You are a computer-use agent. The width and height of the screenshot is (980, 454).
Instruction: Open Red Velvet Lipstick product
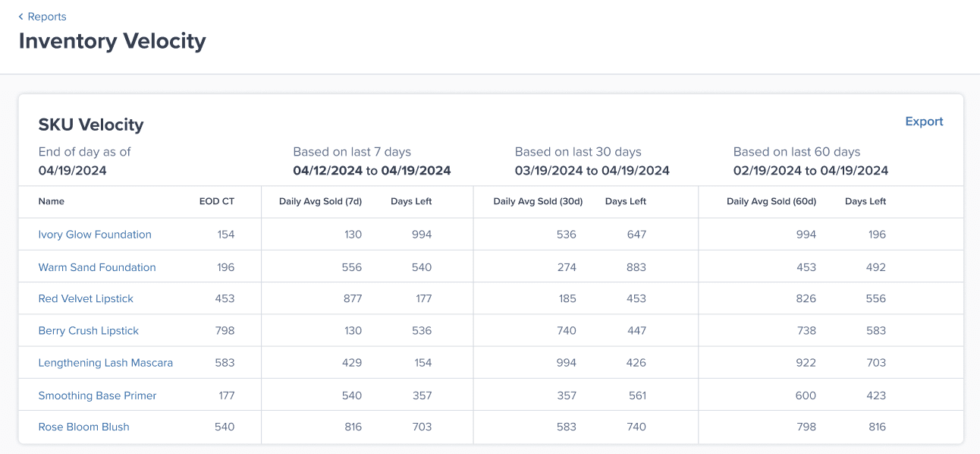tap(86, 299)
